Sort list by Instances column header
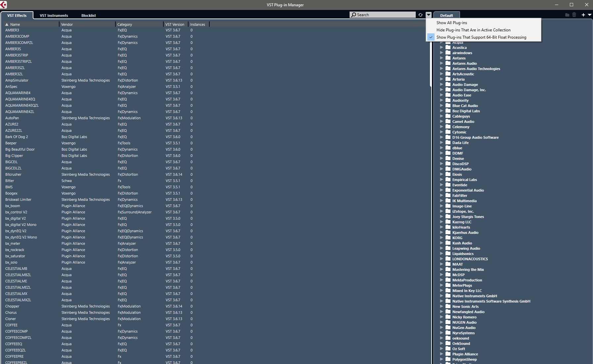The width and height of the screenshot is (593, 364). click(198, 24)
